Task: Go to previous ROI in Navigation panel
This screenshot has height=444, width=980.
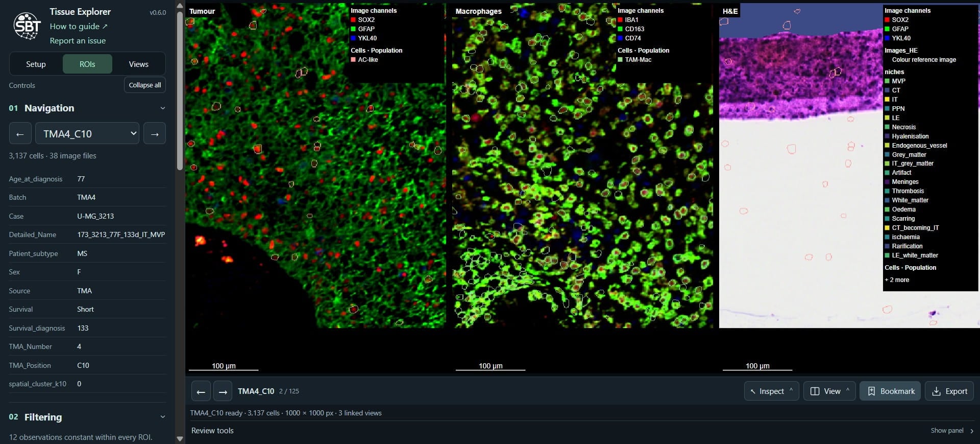Action: point(20,134)
